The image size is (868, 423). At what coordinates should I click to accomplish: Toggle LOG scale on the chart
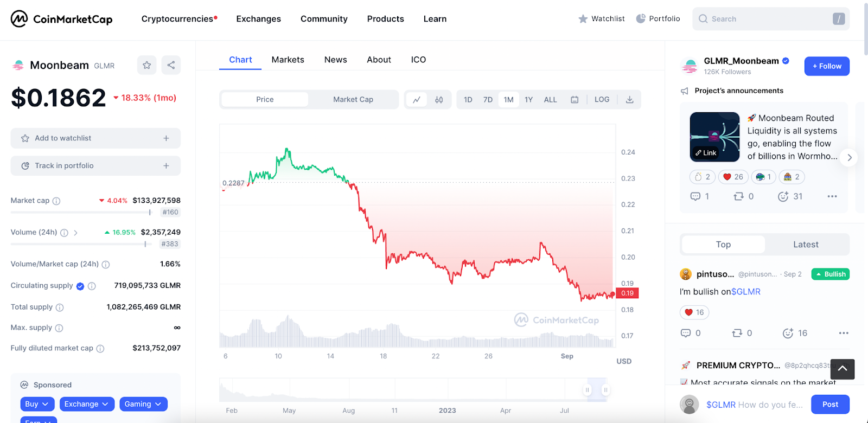(602, 100)
